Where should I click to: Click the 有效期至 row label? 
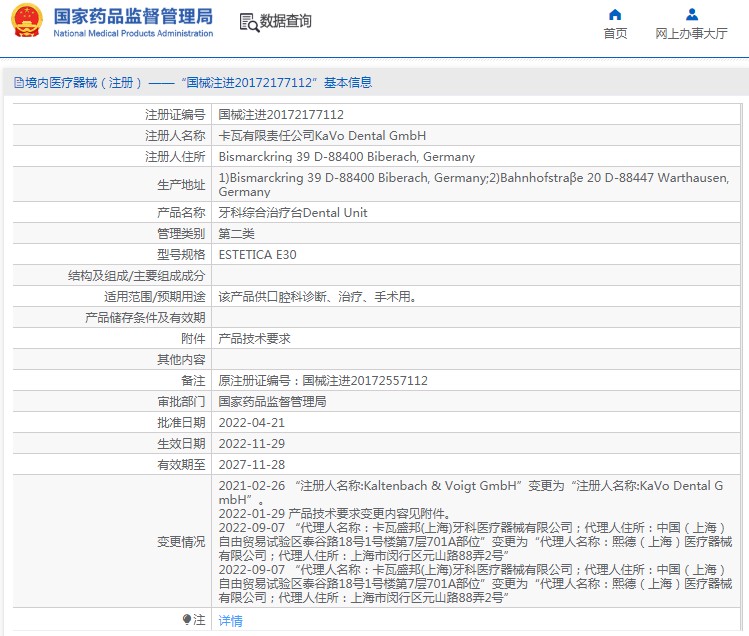181,465
